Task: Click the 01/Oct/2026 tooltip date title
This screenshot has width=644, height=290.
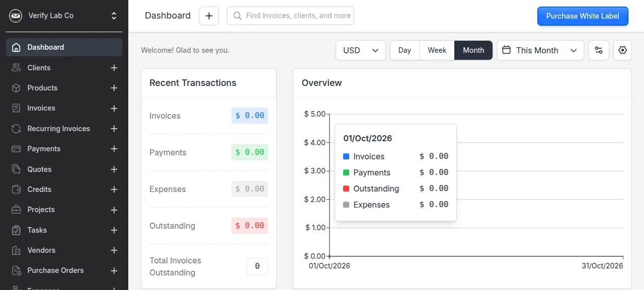Action: (367, 138)
